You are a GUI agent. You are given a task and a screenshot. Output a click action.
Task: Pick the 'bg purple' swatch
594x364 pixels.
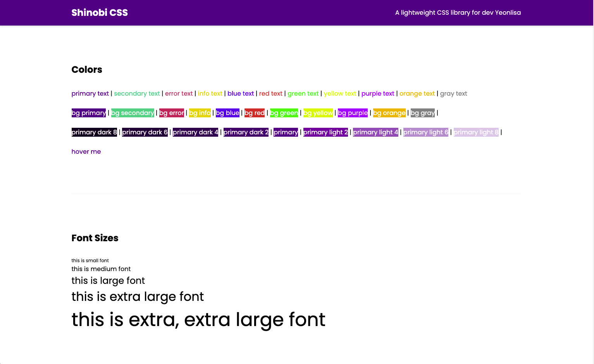point(353,113)
